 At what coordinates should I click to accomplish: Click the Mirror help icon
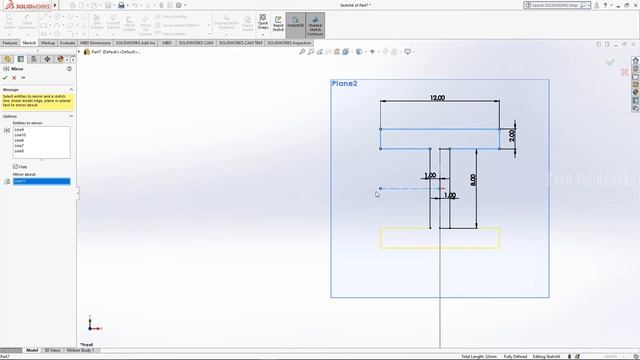click(x=69, y=69)
